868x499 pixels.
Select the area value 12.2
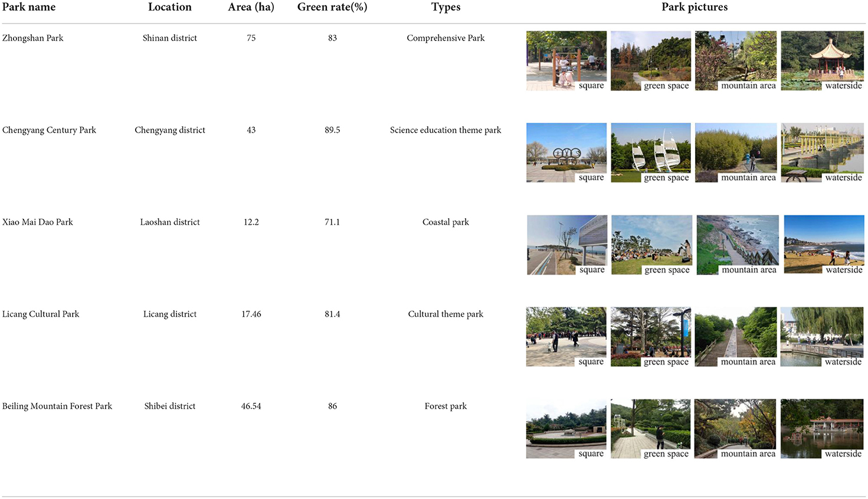251,222
